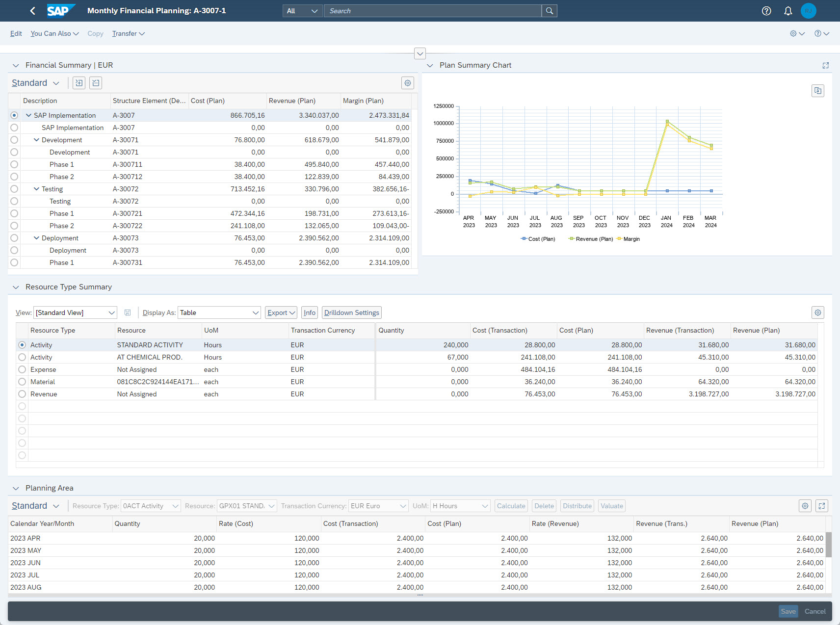
Task: Open the Resource Type dropdown in Planning Area
Action: 151,506
